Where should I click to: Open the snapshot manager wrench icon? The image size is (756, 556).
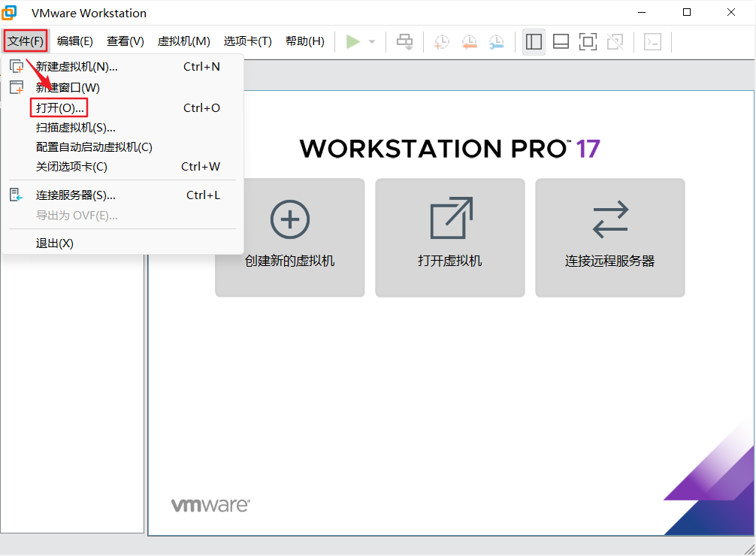point(496,42)
